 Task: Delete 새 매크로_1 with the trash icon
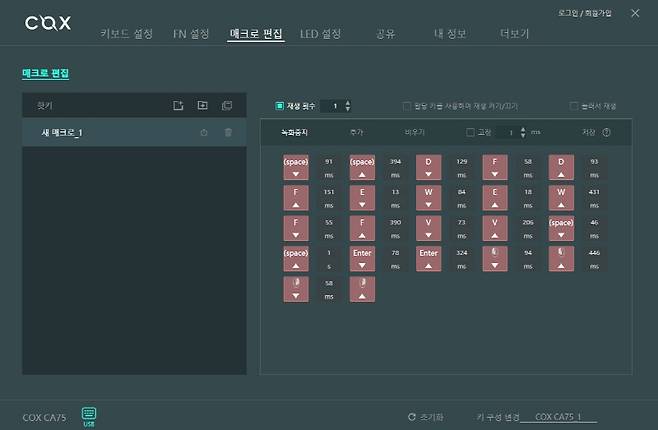coord(228,132)
